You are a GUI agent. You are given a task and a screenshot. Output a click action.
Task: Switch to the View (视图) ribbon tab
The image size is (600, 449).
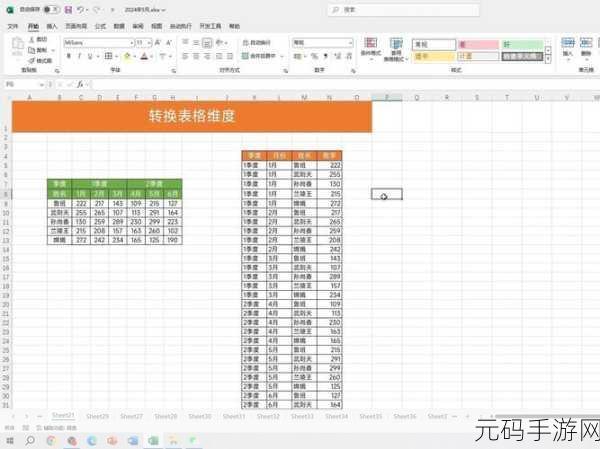click(x=157, y=26)
